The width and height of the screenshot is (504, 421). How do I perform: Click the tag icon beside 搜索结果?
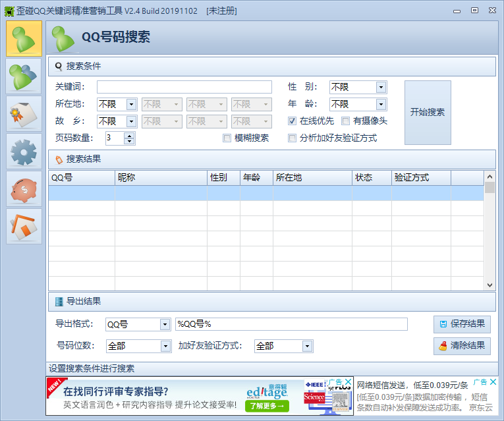[59, 159]
